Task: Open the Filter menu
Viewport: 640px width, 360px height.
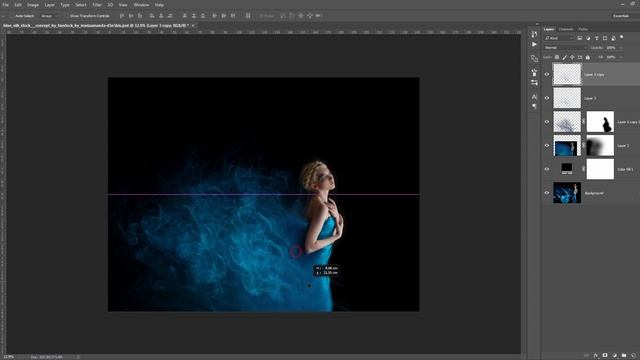Action: pyautogui.click(x=97, y=5)
